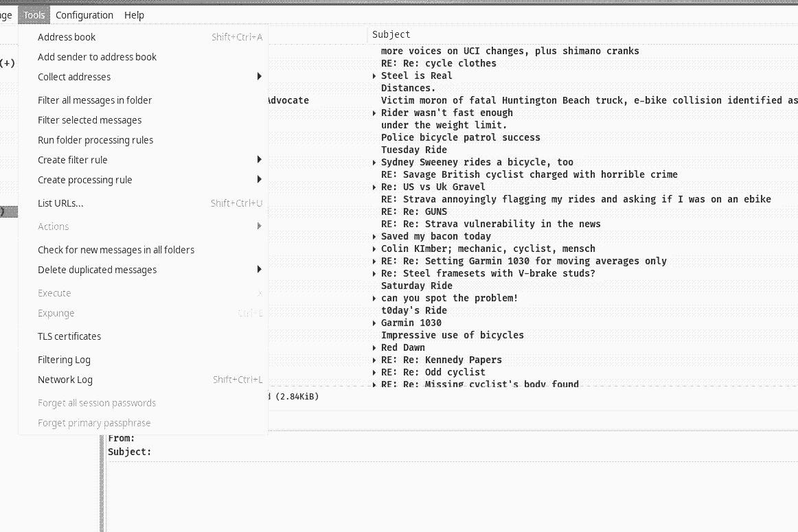Select 'Victim moron of fatal Huntington Beach' message

[589, 100]
